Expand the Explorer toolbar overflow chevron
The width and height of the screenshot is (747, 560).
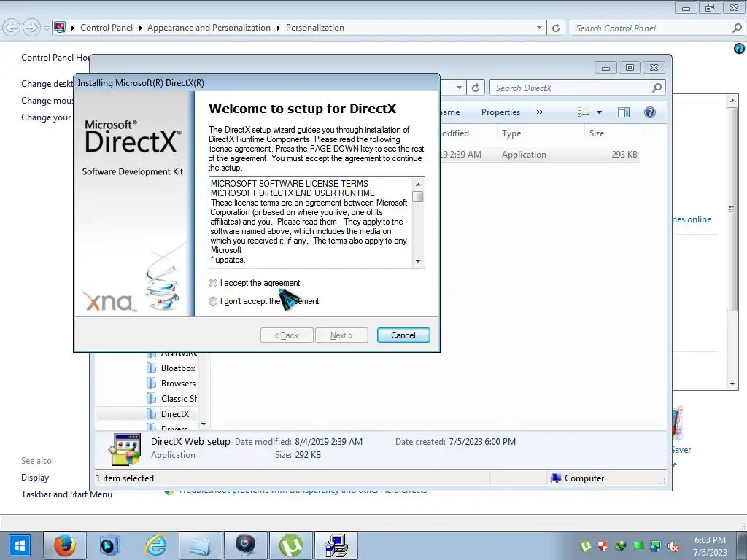pos(539,112)
